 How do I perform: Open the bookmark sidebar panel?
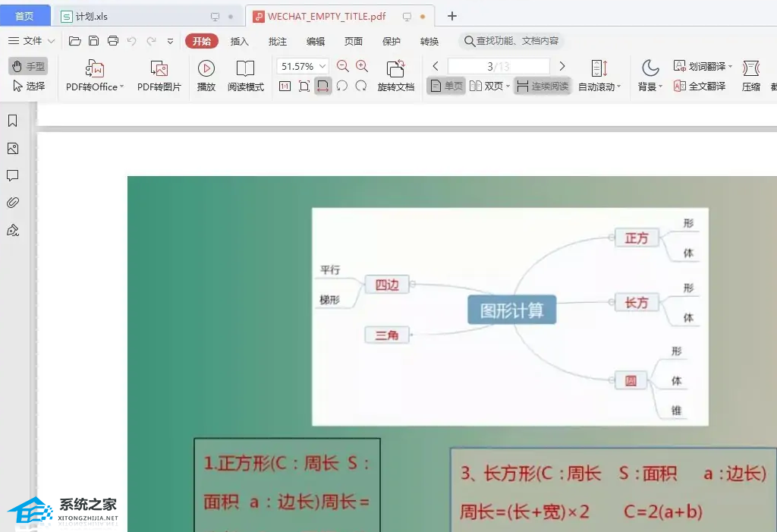(13, 121)
